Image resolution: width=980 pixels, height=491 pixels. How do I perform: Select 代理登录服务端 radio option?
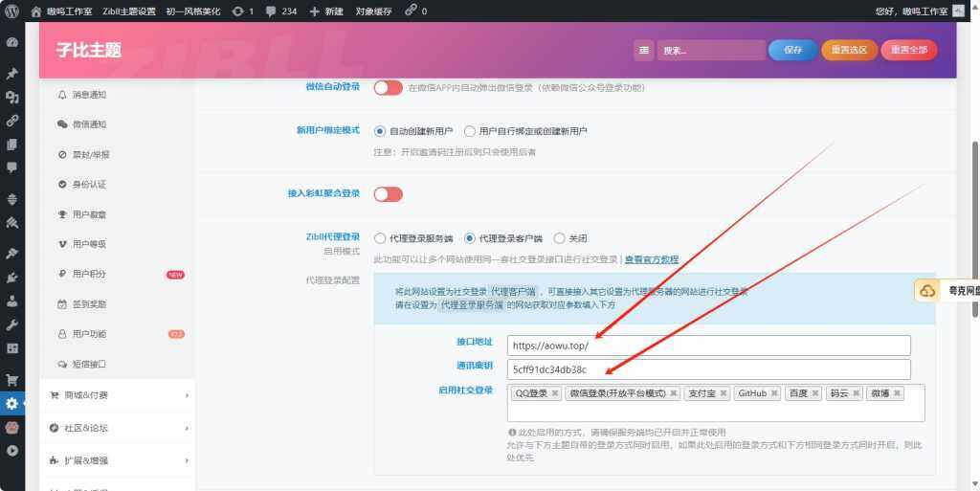[379, 238]
